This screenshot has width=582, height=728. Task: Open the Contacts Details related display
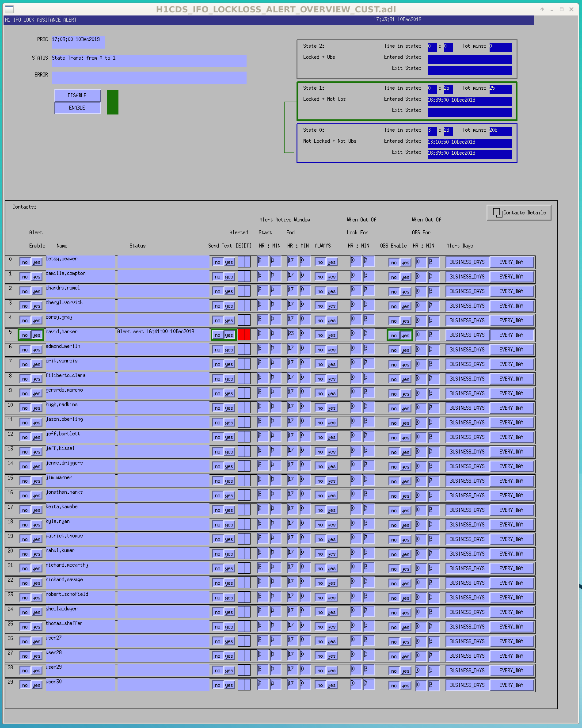pos(519,213)
